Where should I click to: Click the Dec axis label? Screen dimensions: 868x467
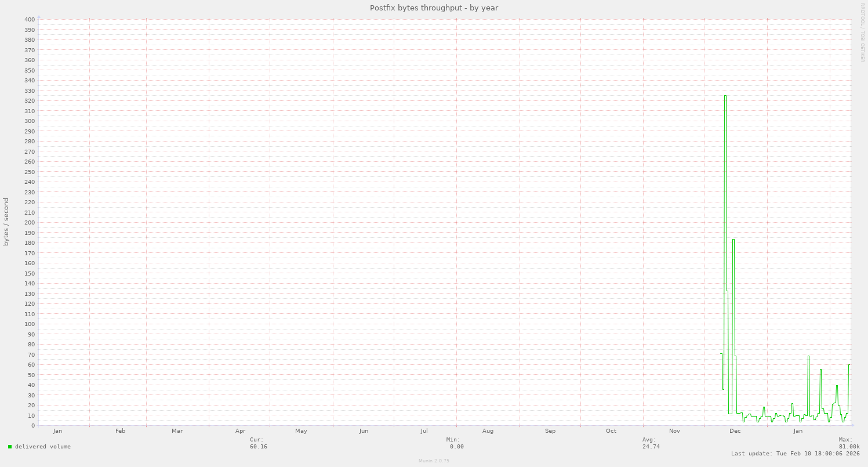pos(735,431)
